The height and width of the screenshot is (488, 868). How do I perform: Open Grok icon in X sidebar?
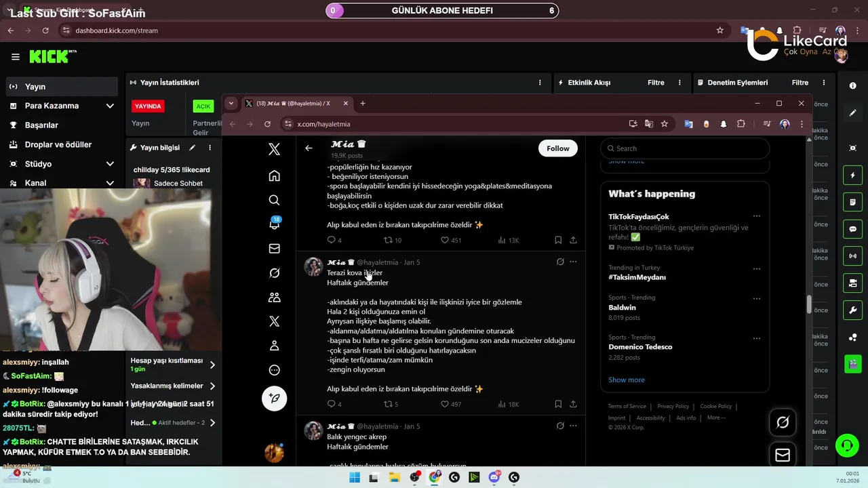click(x=274, y=273)
